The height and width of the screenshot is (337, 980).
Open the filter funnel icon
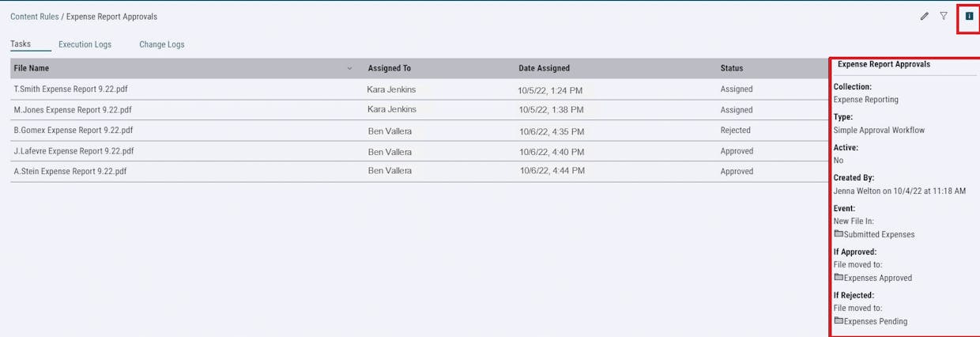tap(944, 16)
